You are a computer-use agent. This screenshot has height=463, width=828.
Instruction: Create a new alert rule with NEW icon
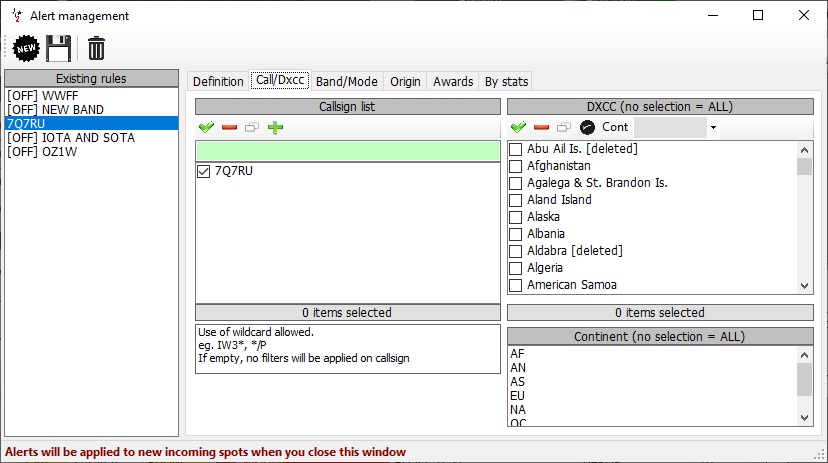(26, 49)
